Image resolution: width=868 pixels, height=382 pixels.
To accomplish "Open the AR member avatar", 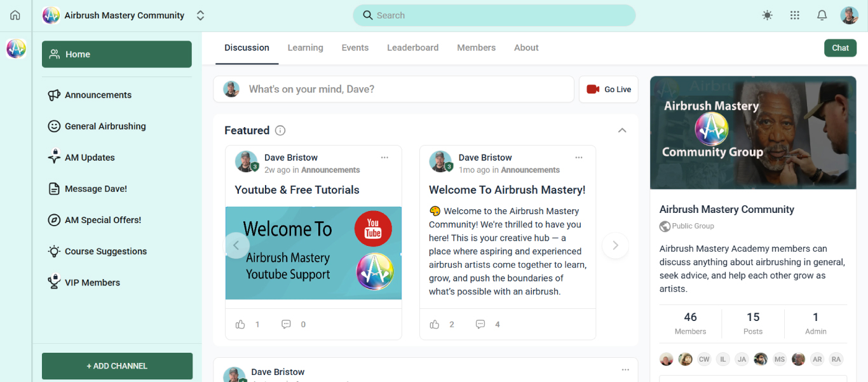I will click(817, 359).
